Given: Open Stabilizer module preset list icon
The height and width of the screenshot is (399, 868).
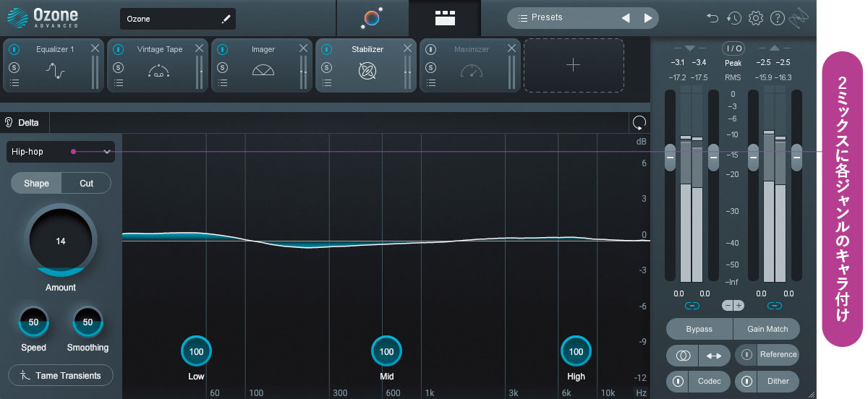Looking at the screenshot, I should (327, 83).
